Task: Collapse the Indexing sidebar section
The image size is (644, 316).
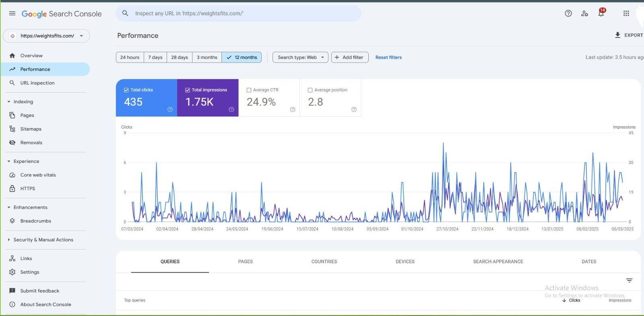Action: click(x=9, y=102)
